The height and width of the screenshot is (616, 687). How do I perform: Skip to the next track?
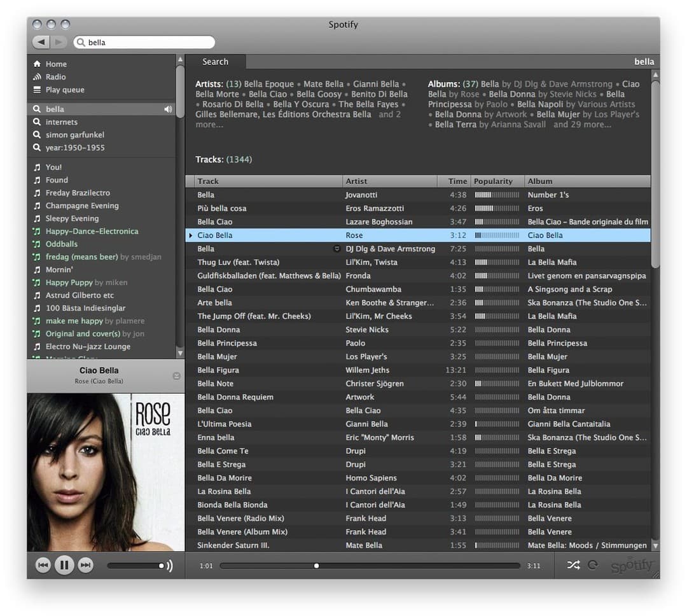(x=86, y=565)
